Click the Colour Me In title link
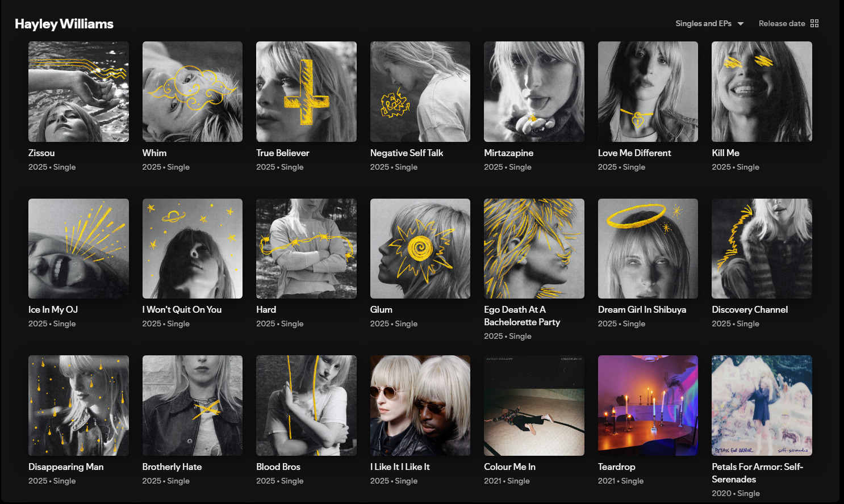 tap(509, 467)
